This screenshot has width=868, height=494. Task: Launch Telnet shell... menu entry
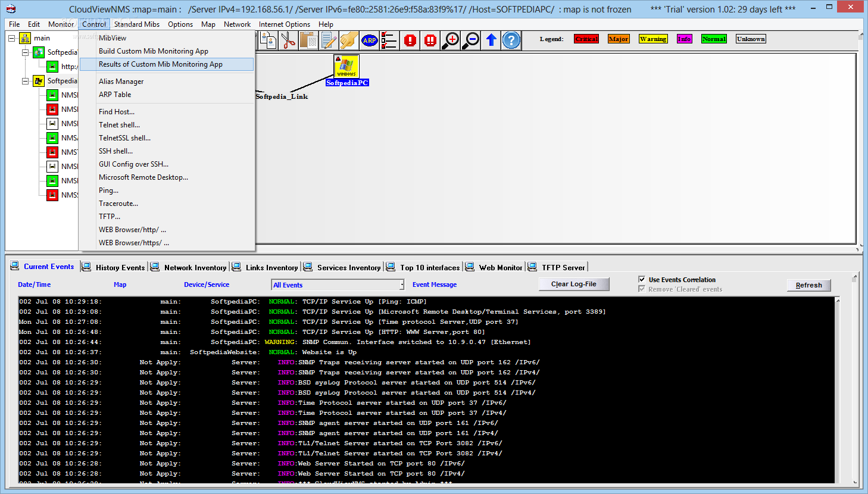click(167, 125)
